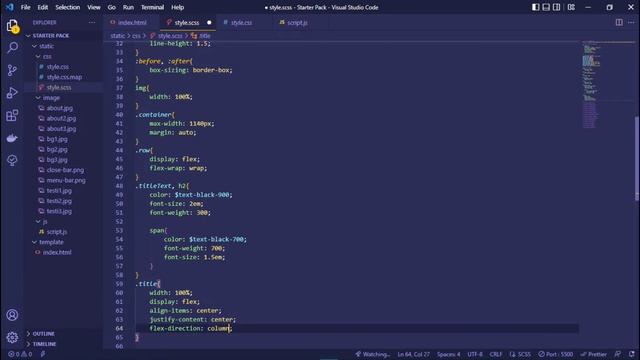Open the Explorer view in activity bar
The image size is (640, 360).
[x=12, y=26]
